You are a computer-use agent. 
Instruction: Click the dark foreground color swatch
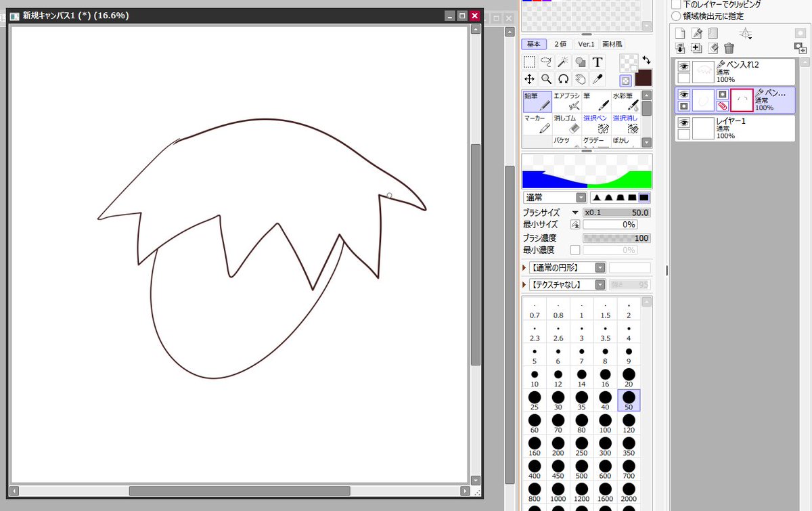(643, 78)
